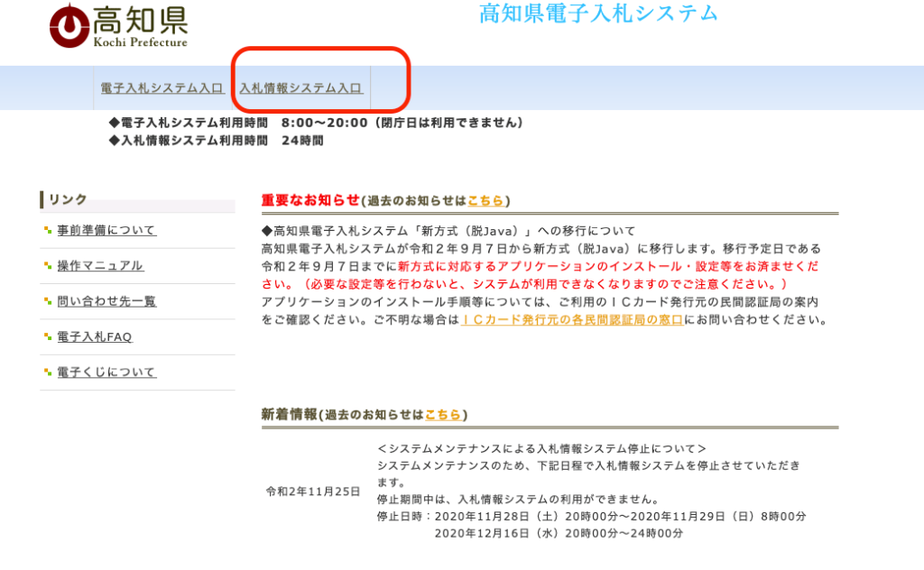Open the 電子入札システム入口 tab
924x570 pixels.
click(x=162, y=88)
